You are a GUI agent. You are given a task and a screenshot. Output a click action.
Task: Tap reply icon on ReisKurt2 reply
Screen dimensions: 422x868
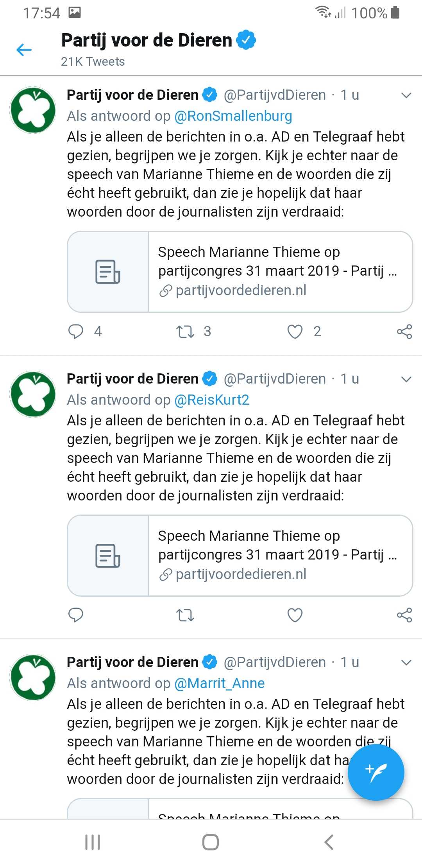pos(76,615)
